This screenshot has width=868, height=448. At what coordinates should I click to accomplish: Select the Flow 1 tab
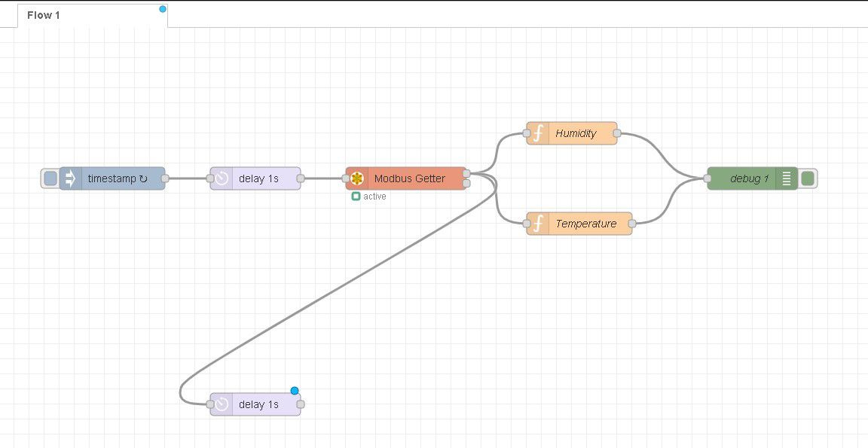[x=44, y=15]
